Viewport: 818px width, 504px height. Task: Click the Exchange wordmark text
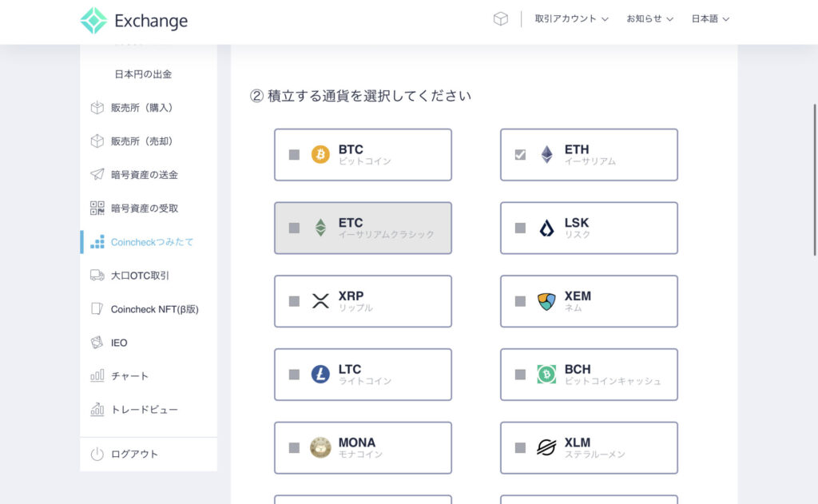(151, 21)
